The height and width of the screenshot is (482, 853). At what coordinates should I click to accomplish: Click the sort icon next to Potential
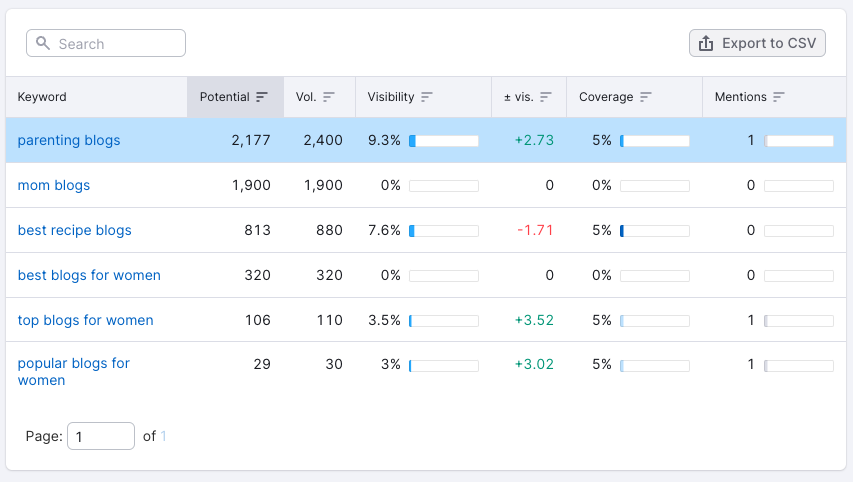point(262,97)
